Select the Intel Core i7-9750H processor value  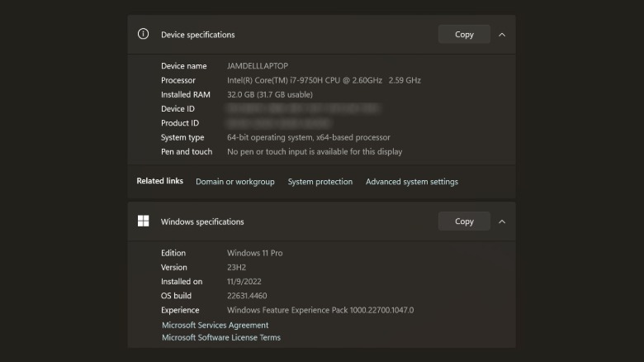pos(324,80)
